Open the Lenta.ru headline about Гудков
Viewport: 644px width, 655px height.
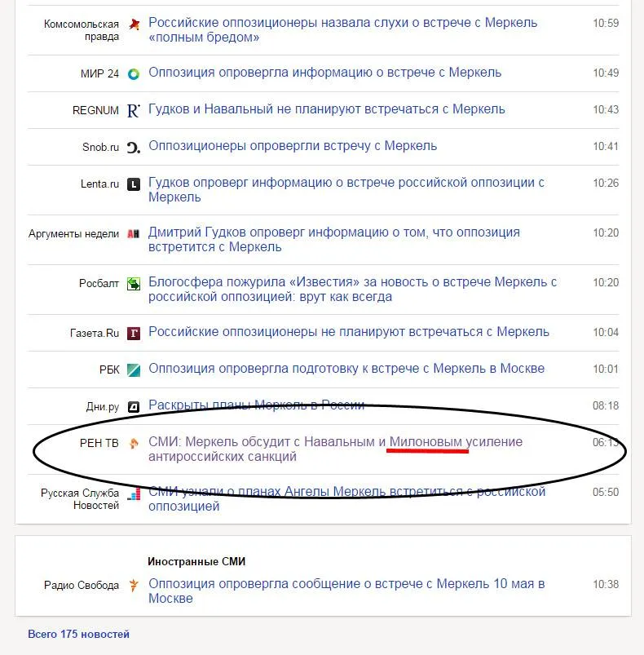(346, 190)
